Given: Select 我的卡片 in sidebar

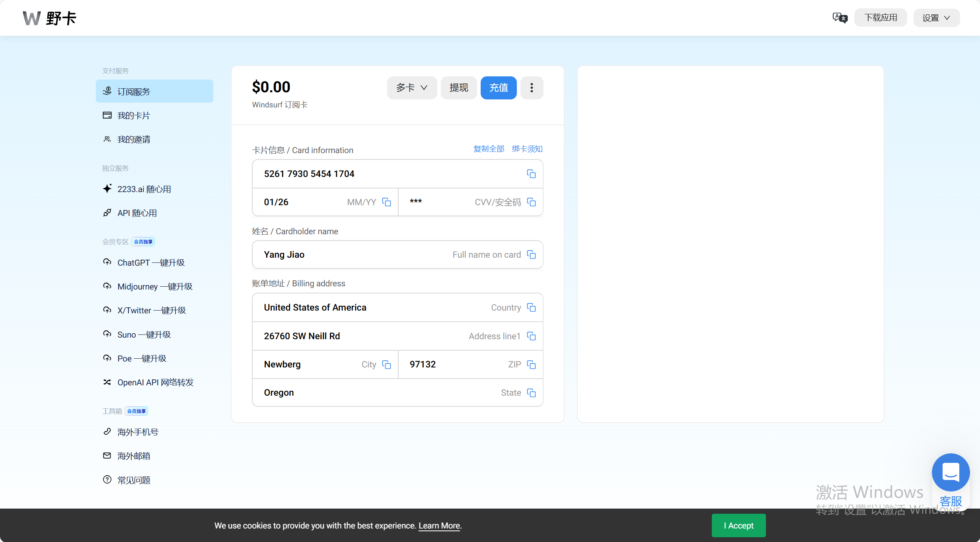Looking at the screenshot, I should 134,116.
